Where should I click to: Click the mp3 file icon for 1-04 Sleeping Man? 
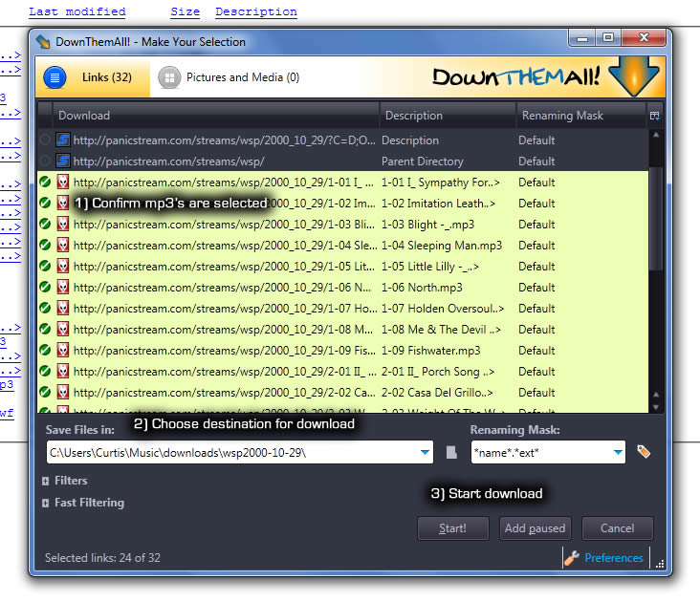click(x=63, y=246)
